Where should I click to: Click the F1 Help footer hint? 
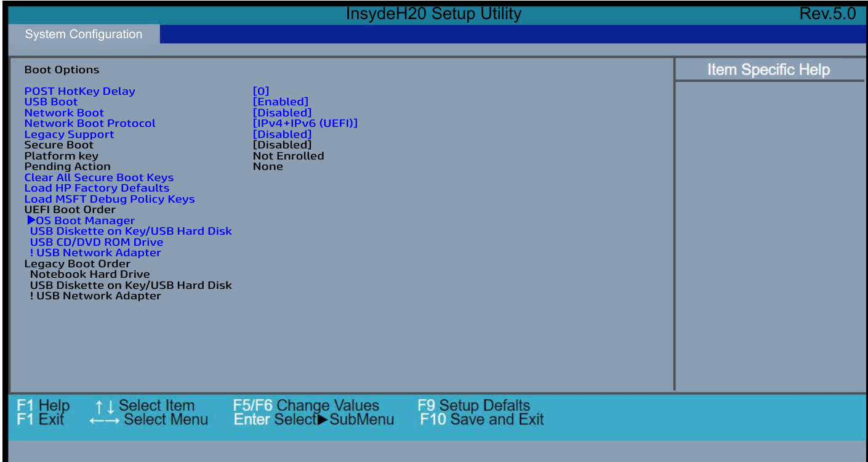coord(43,406)
